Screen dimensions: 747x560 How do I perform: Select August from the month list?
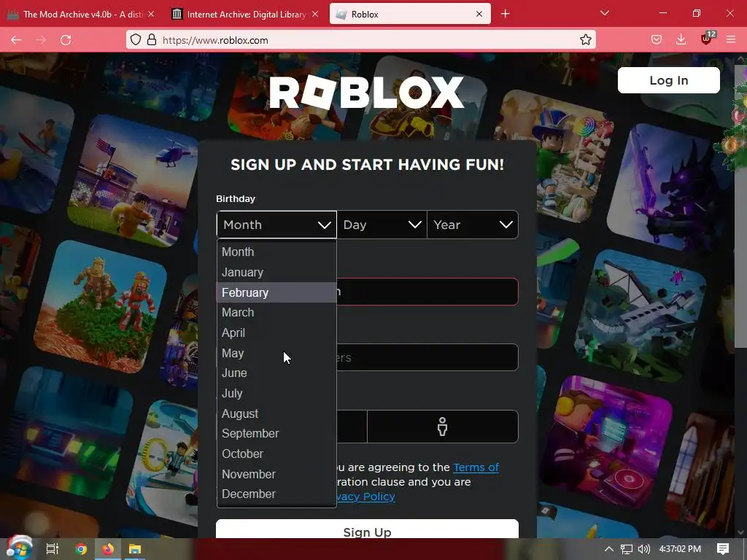tap(276, 413)
